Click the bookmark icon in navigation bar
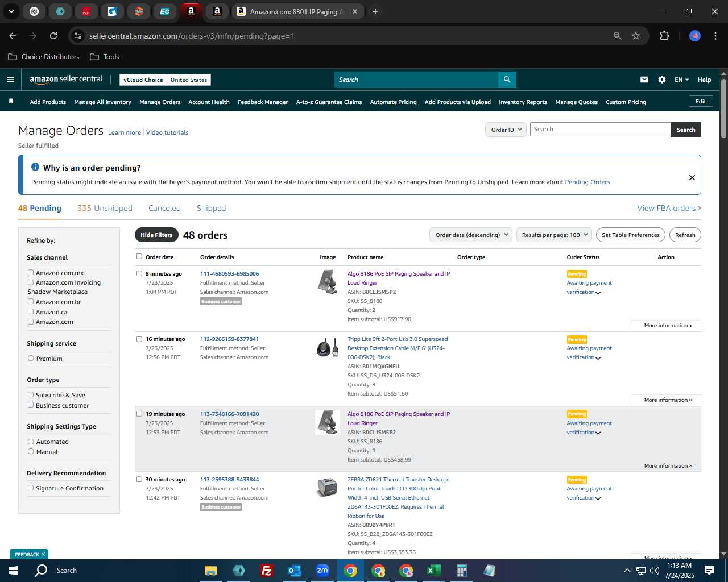728x582 pixels. pyautogui.click(x=11, y=101)
